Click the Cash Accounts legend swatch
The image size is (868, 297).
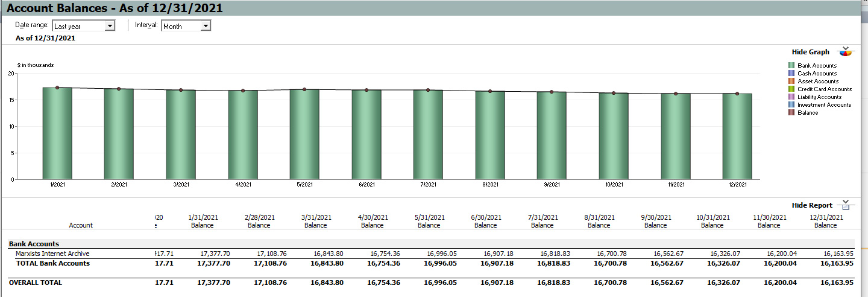tap(791, 73)
